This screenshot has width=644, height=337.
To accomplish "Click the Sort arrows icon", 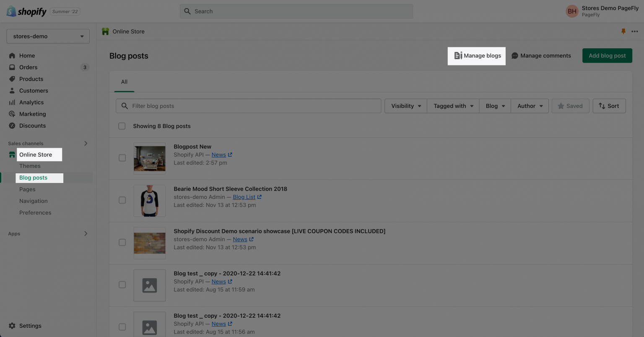I will point(602,106).
